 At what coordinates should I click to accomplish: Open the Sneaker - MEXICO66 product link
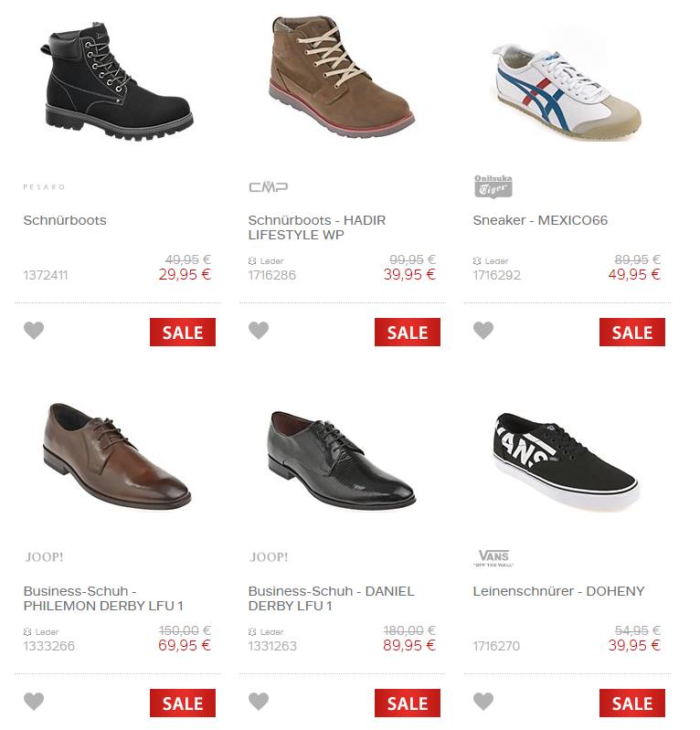click(540, 220)
